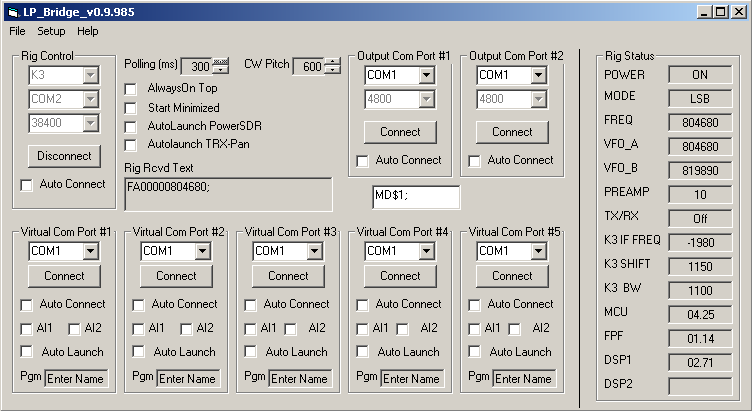Click the MD$1; command text field

click(416, 197)
